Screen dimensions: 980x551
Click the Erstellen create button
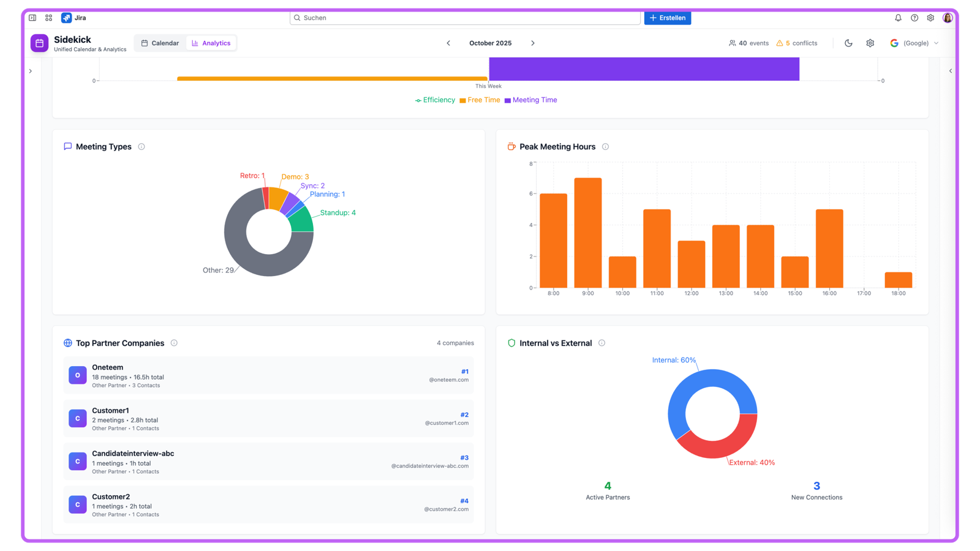(668, 18)
